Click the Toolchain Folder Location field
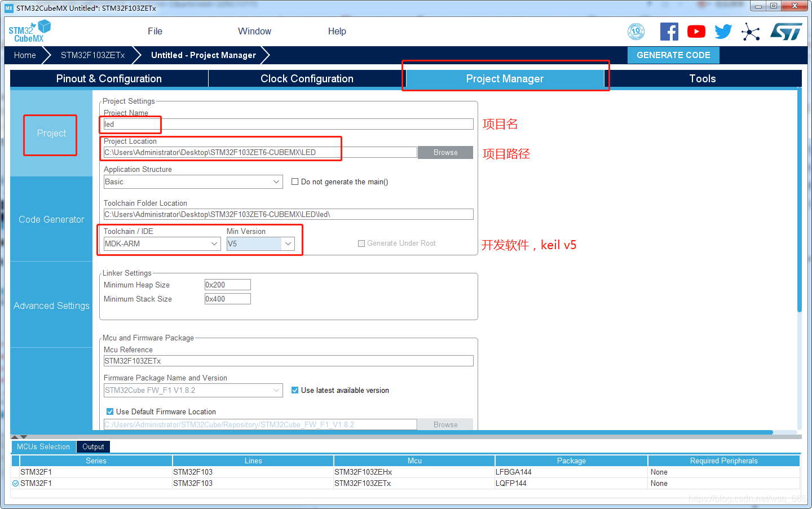This screenshot has width=812, height=509. (x=288, y=214)
